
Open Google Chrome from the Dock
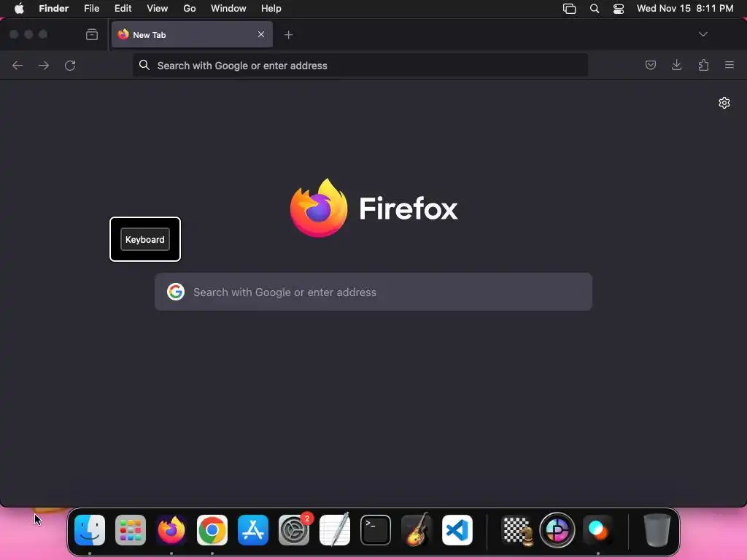pyautogui.click(x=212, y=530)
